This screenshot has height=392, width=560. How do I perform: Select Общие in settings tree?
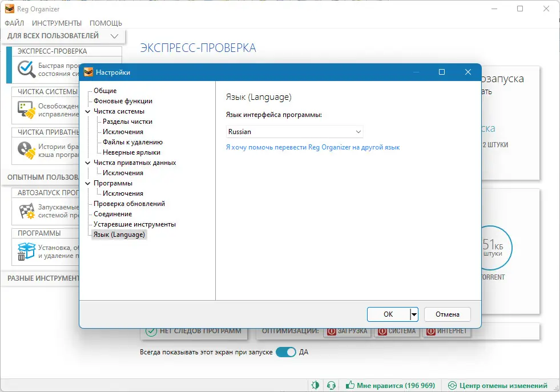[105, 91]
